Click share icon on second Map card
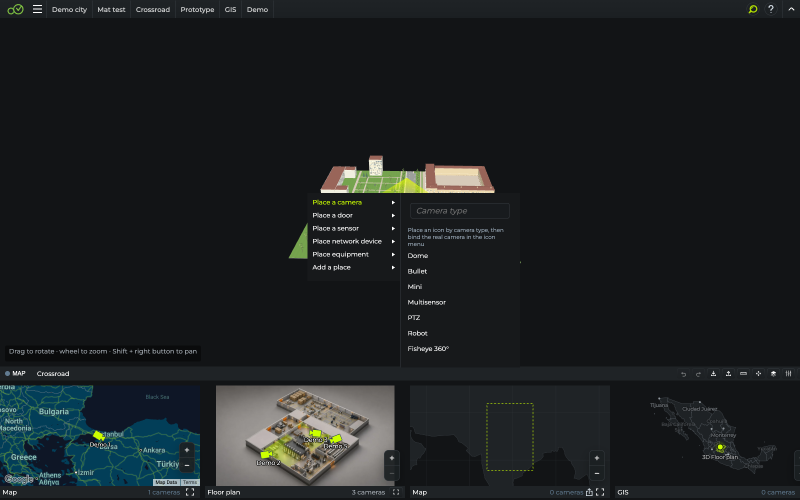 [589, 492]
